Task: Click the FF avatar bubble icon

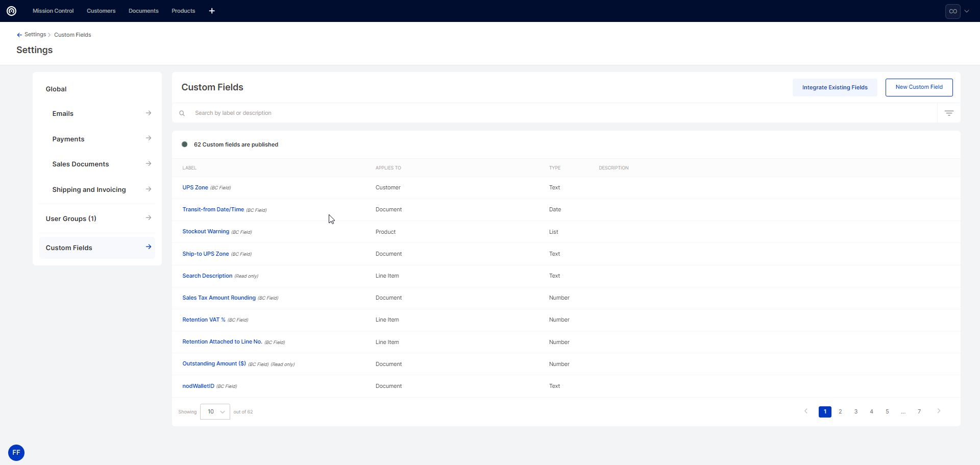Action: pos(16,452)
